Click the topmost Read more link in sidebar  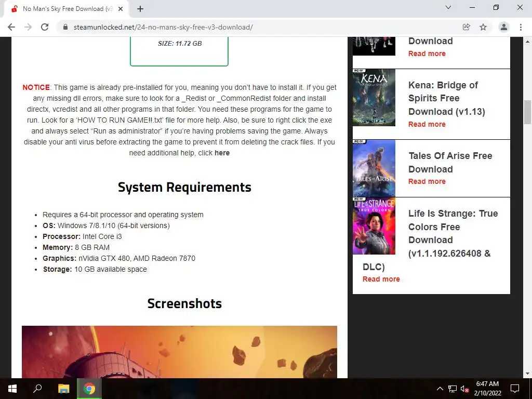427,54
